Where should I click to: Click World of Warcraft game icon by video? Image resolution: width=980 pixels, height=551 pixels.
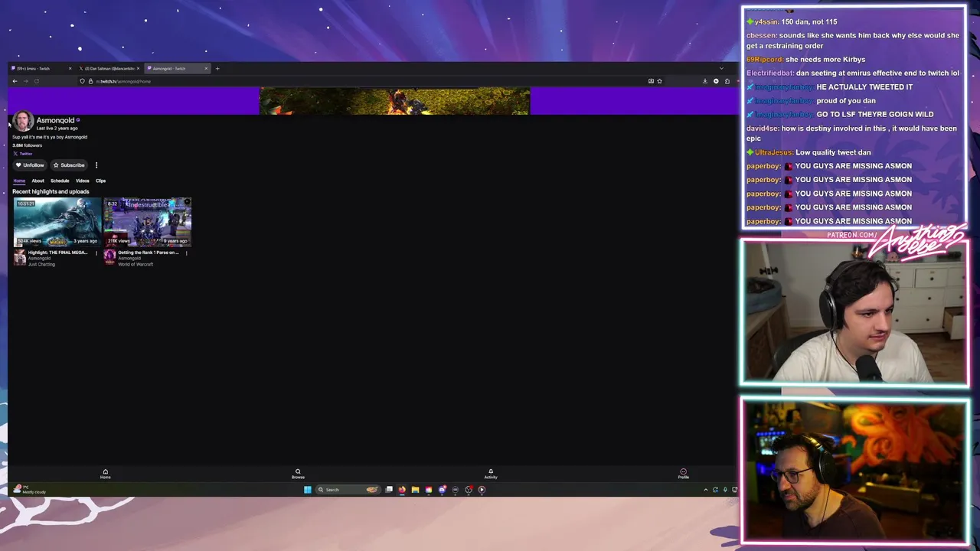pyautogui.click(x=109, y=256)
